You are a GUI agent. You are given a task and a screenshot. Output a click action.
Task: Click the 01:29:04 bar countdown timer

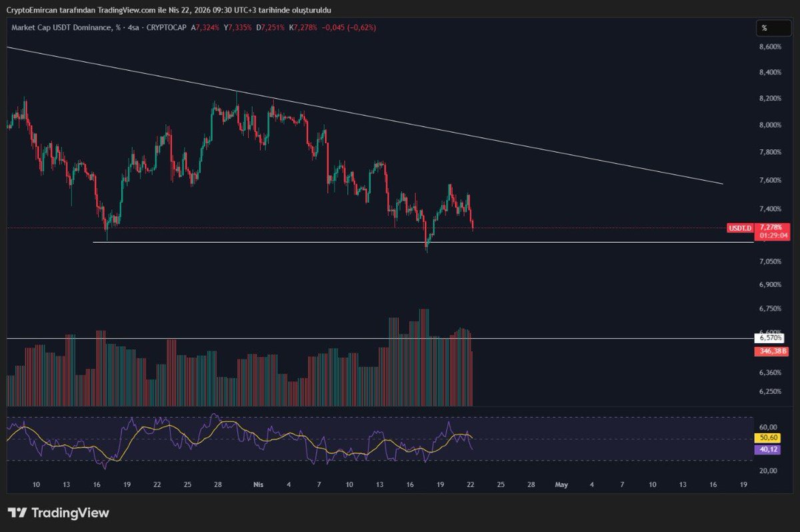[x=772, y=236]
